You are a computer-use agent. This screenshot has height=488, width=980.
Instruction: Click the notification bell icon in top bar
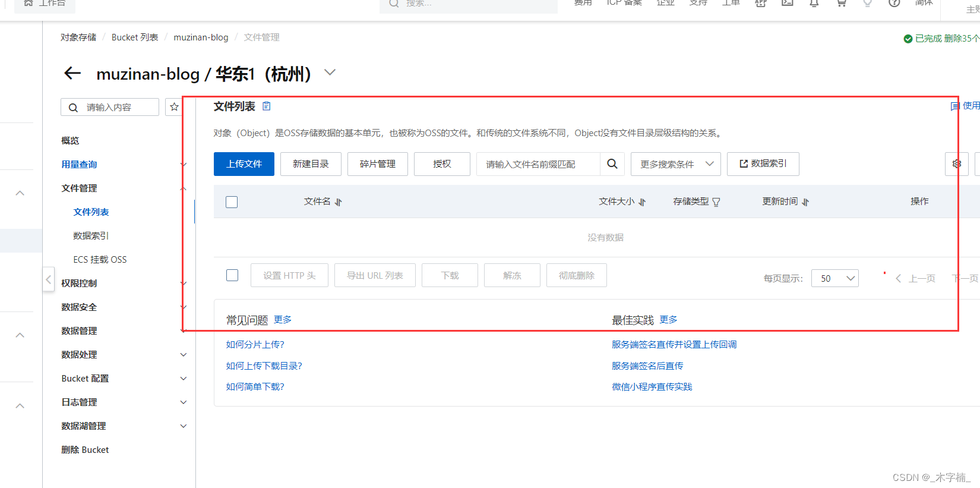click(814, 3)
